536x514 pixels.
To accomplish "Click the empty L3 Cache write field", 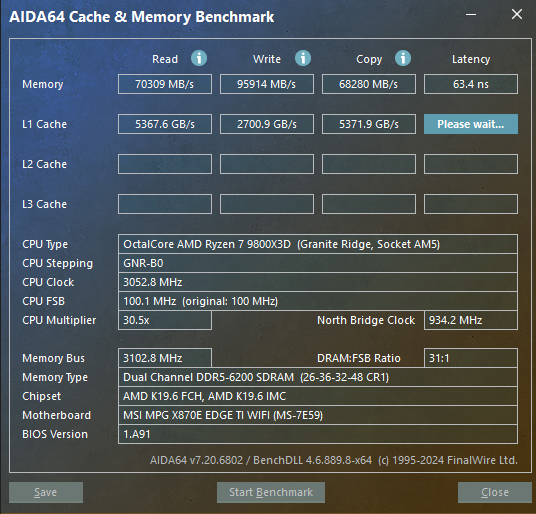I will tap(267, 204).
